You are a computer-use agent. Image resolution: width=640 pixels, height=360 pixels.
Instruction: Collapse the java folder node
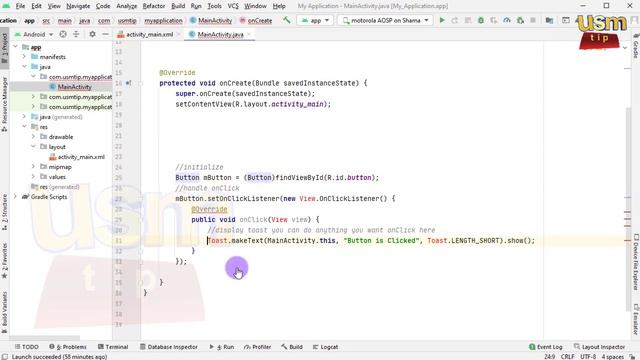(24, 67)
